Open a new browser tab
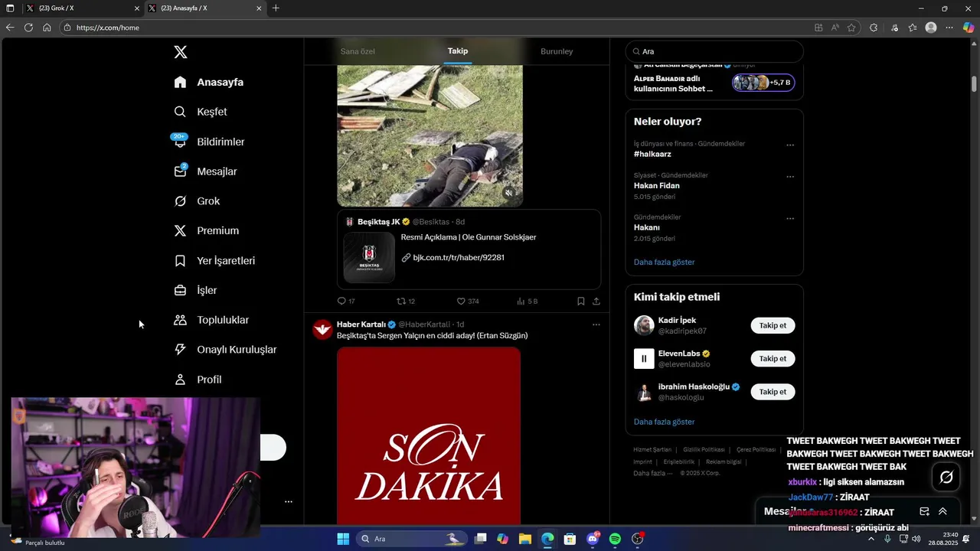Screen dimensions: 980x551 click(x=276, y=8)
